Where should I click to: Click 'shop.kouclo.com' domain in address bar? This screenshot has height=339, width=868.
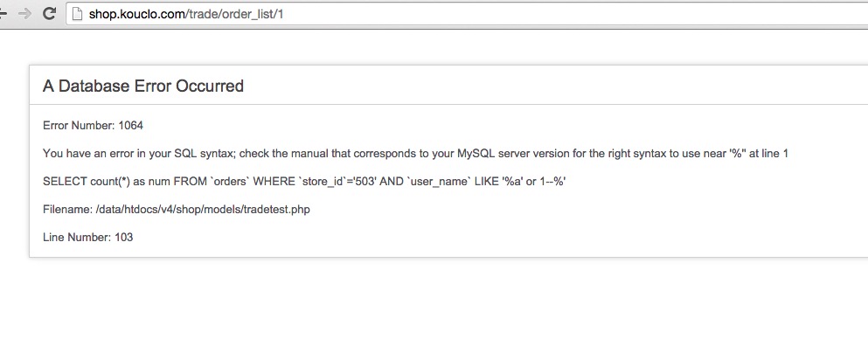[136, 14]
